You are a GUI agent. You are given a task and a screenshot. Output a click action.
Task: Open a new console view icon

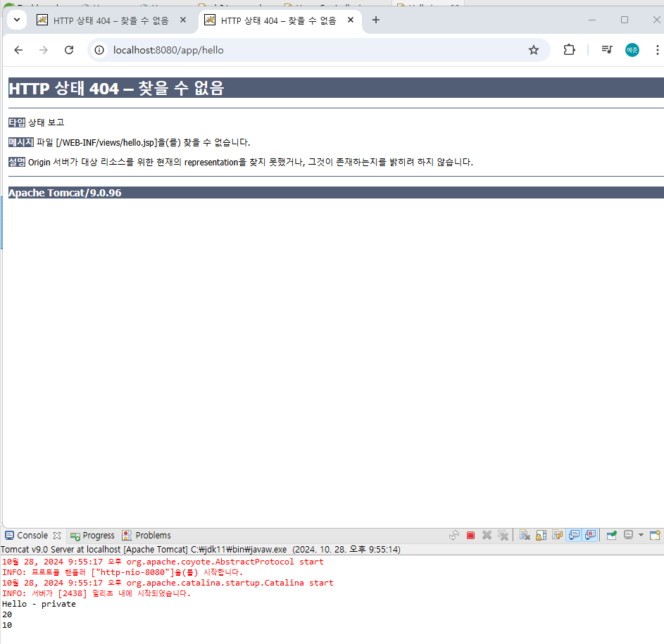655,535
